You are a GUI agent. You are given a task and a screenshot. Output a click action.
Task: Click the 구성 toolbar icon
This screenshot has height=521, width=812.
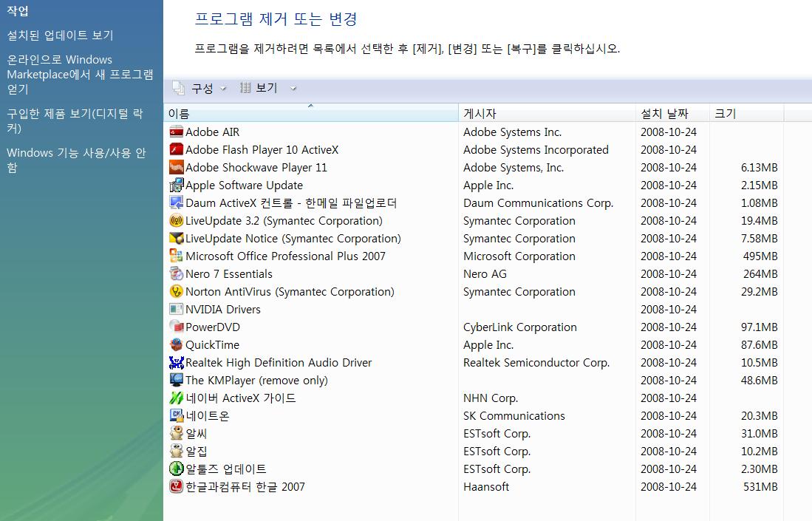click(179, 89)
